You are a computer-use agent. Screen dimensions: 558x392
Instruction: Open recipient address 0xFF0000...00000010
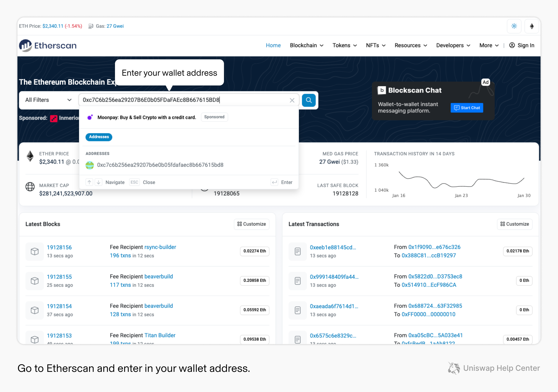click(x=428, y=314)
